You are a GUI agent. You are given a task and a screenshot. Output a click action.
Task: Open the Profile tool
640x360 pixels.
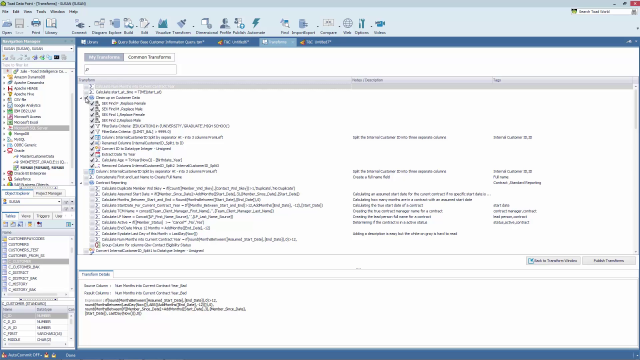225,25
